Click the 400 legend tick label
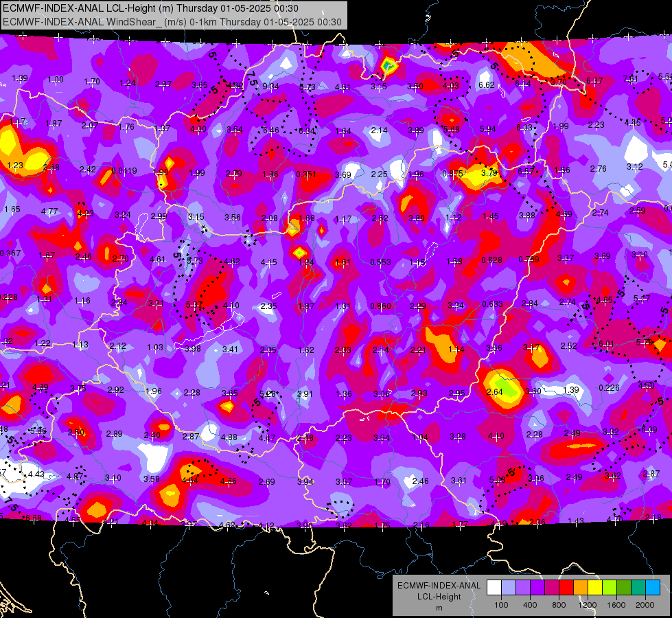The image size is (672, 618). pyautogui.click(x=530, y=605)
